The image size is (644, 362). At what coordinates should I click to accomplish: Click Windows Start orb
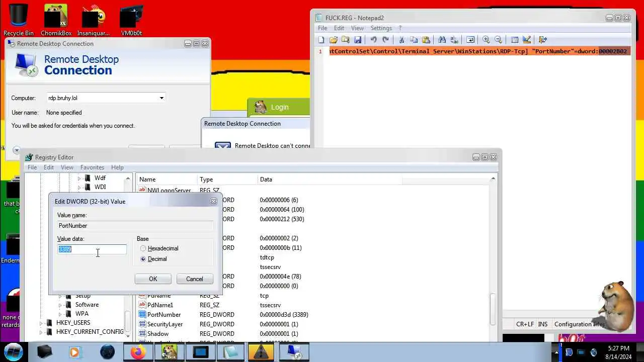tap(13, 351)
